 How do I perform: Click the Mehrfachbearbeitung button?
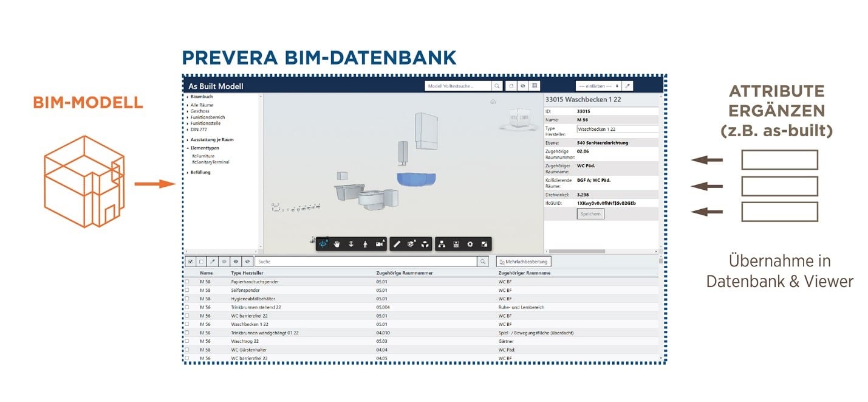point(522,261)
